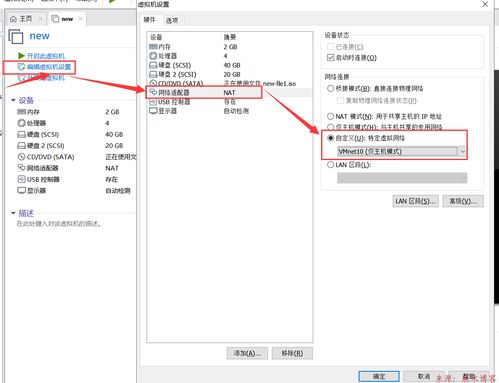Viewport: 499px width, 383px height.
Task: Click USB 控制器 icon in main window
Action: point(21,179)
